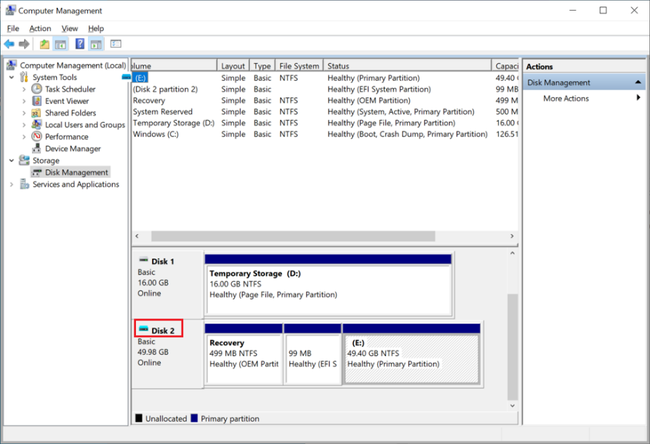Viewport: 650px width, 444px height.
Task: Click the Disk 2 drive icon
Action: tap(143, 329)
